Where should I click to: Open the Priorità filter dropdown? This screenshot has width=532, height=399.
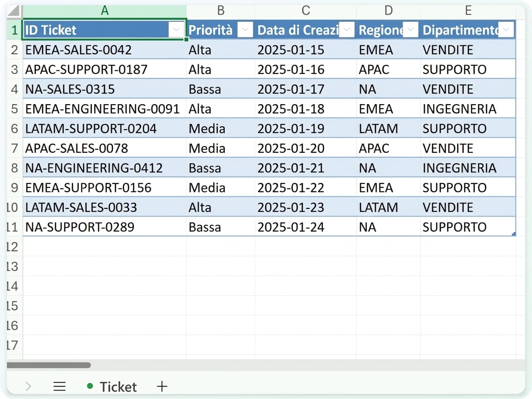245,30
